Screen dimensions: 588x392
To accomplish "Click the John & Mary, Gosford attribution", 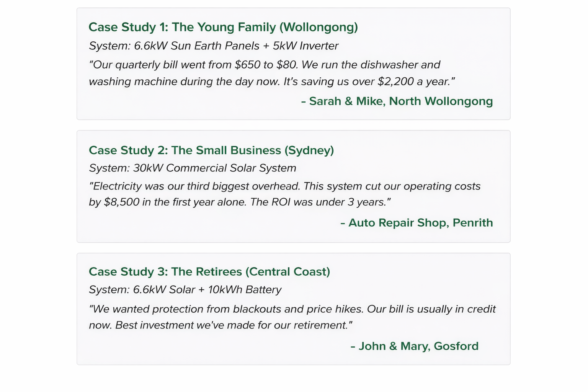I will pos(415,346).
